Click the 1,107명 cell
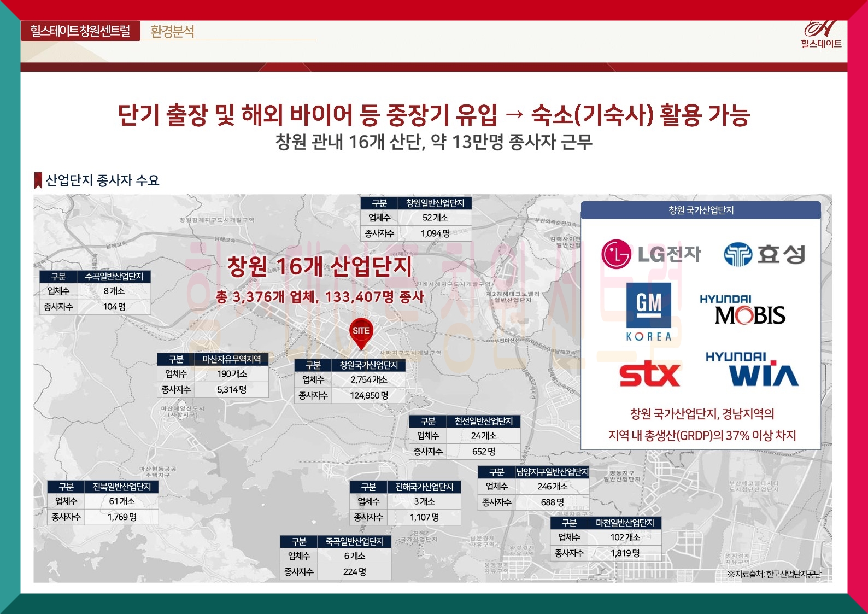This screenshot has width=868, height=614. (x=424, y=517)
